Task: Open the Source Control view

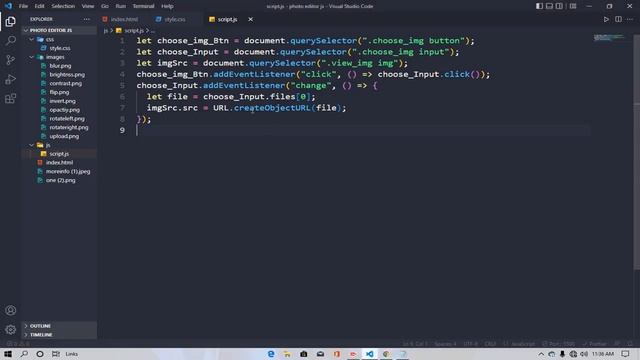Action: click(x=11, y=60)
